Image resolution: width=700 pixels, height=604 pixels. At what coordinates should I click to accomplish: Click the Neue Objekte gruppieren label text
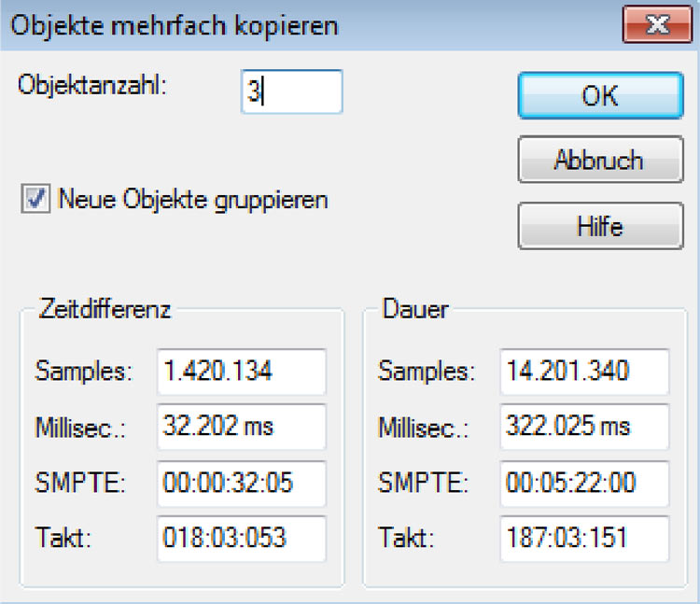(193, 200)
